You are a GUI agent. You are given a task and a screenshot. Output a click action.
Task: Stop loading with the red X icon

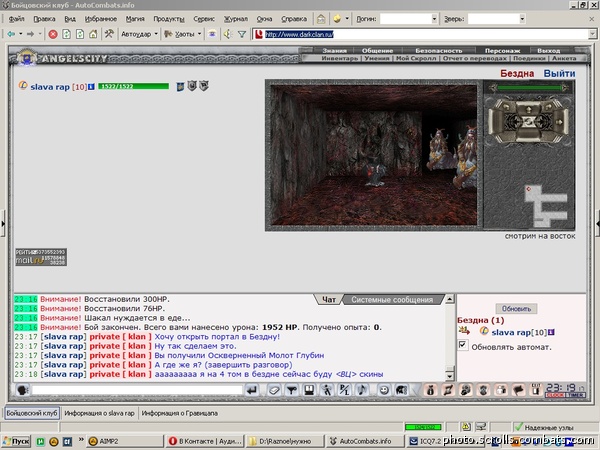click(53, 34)
